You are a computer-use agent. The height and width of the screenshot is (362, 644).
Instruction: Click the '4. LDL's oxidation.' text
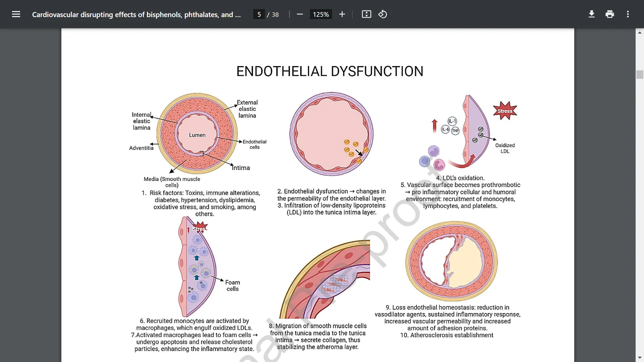pos(460,178)
